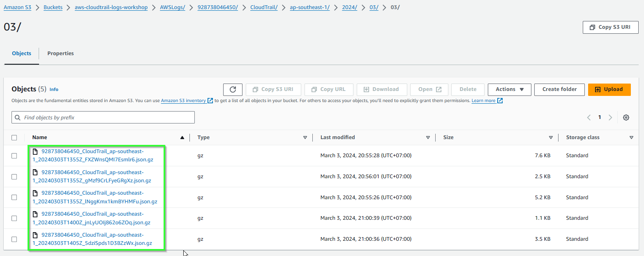This screenshot has height=256, width=644.
Task: Open the 928738046450/ breadcrumb folder
Action: [218, 7]
